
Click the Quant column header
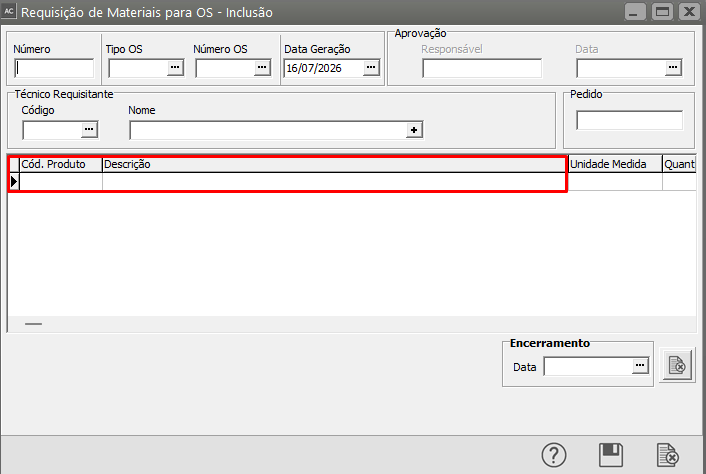point(679,164)
